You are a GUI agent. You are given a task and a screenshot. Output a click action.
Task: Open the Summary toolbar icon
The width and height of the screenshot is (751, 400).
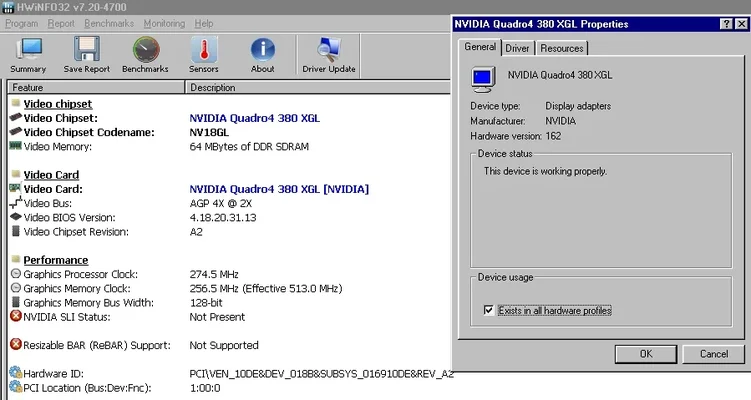28,49
